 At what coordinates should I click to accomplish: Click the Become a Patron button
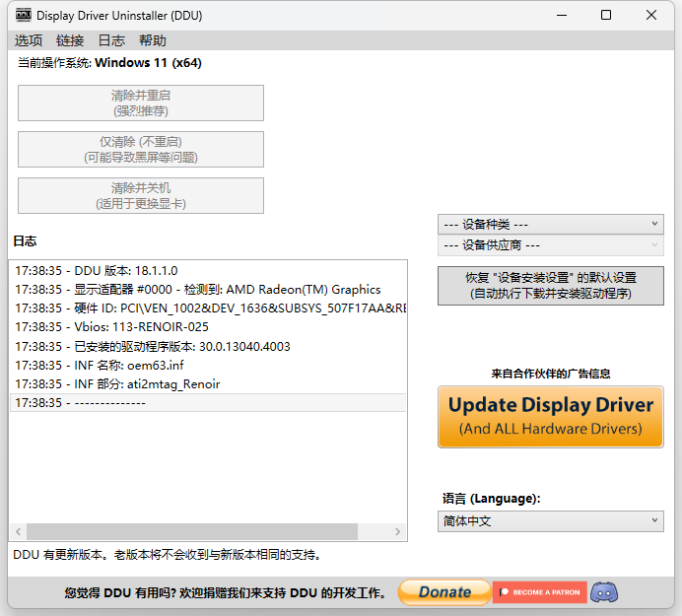pos(540,592)
